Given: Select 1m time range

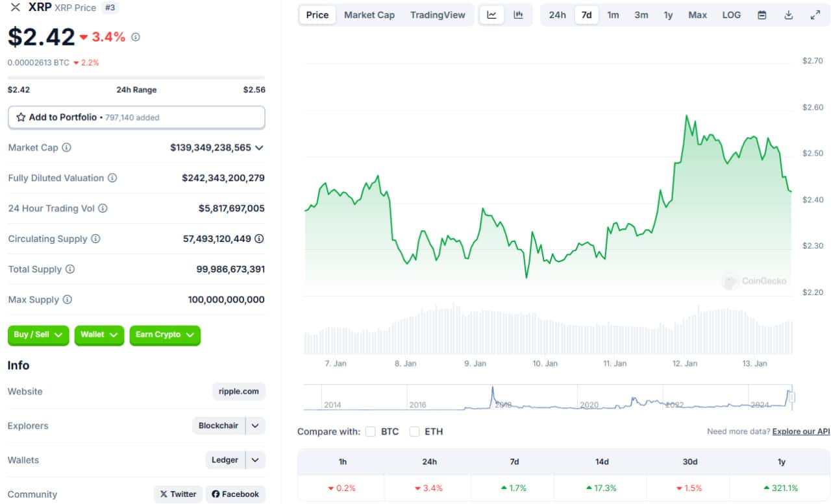Looking at the screenshot, I should click(x=614, y=15).
